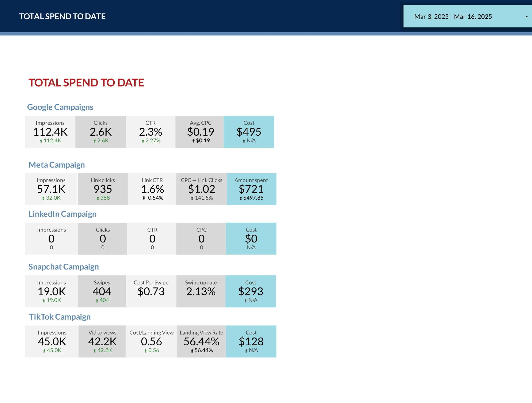Open the date range dropdown arrow
Screen dimensions: 532x403
tap(527, 17)
